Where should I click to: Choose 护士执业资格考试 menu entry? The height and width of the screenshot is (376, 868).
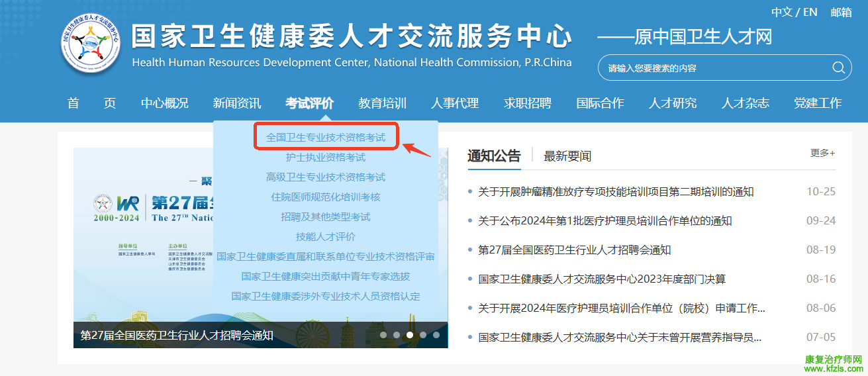coord(325,158)
